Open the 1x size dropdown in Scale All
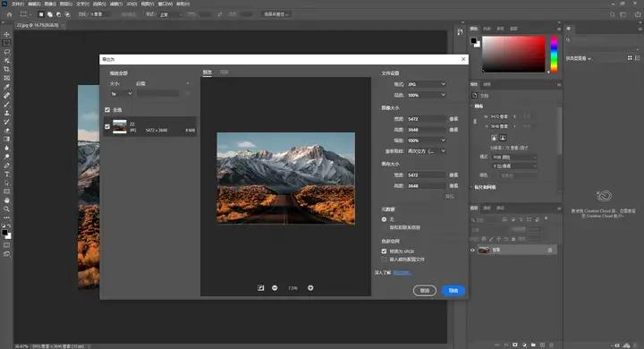Viewport: 644px width, 349px height. click(x=121, y=93)
